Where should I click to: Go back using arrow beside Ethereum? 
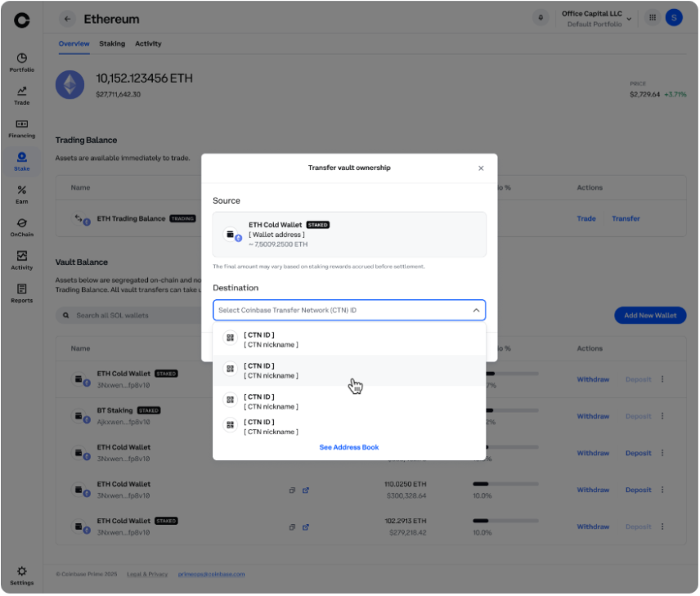coord(67,19)
